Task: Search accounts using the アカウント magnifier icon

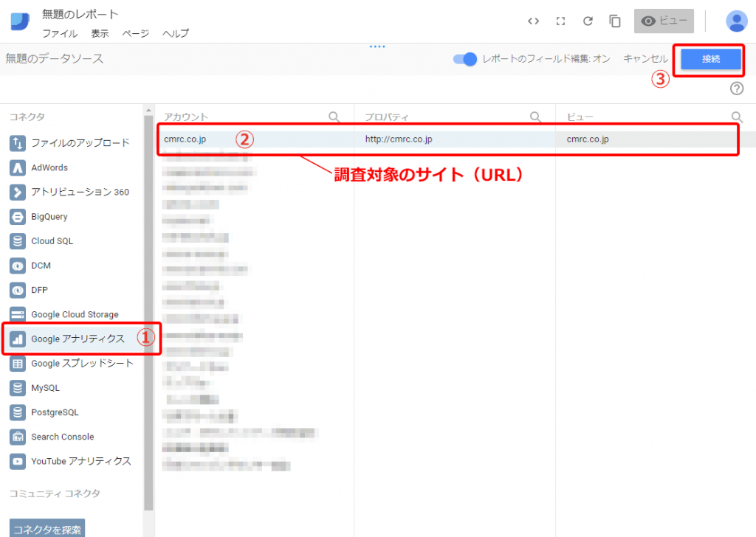Action: [334, 117]
